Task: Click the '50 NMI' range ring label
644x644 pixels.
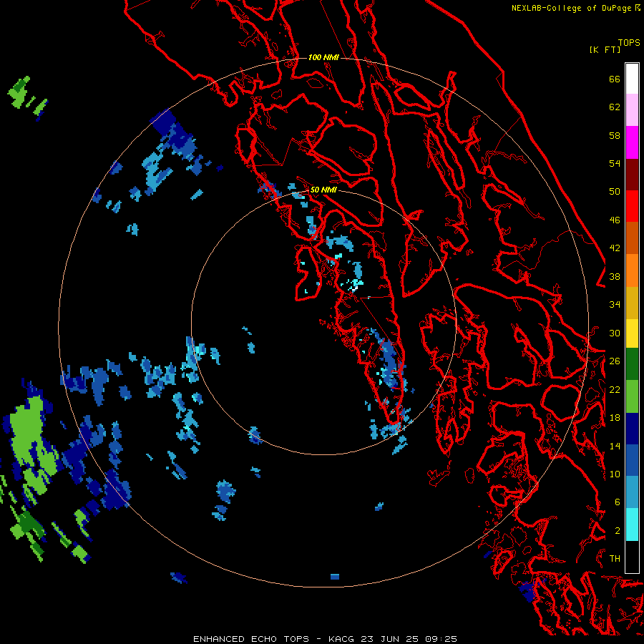Action: 323,190
